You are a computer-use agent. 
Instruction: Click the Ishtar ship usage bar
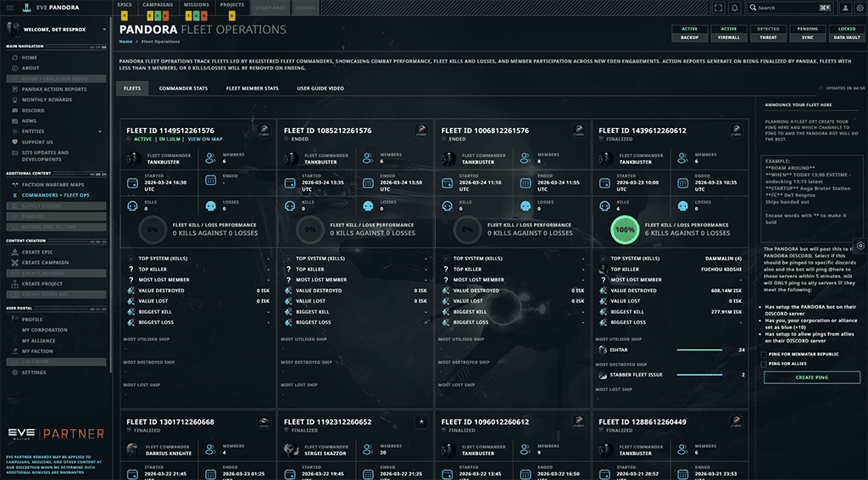click(x=699, y=350)
